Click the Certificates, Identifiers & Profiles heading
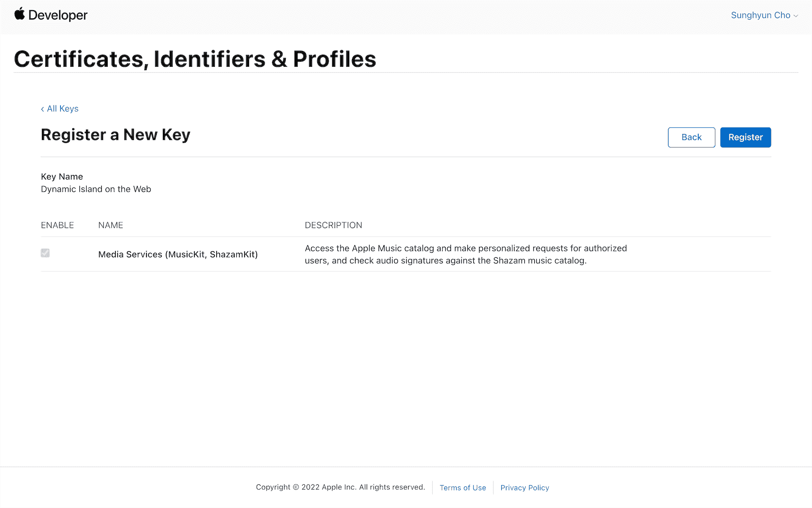Image resolution: width=812 pixels, height=508 pixels. coord(195,59)
